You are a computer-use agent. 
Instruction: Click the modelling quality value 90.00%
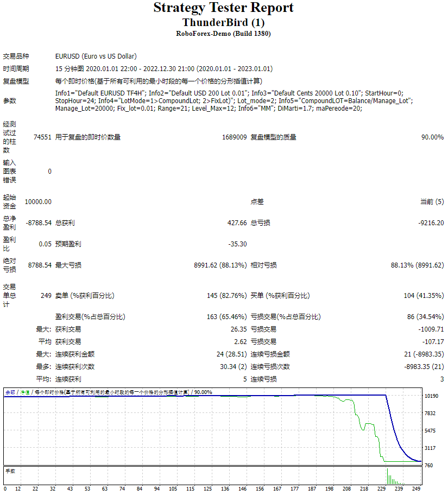click(x=432, y=137)
